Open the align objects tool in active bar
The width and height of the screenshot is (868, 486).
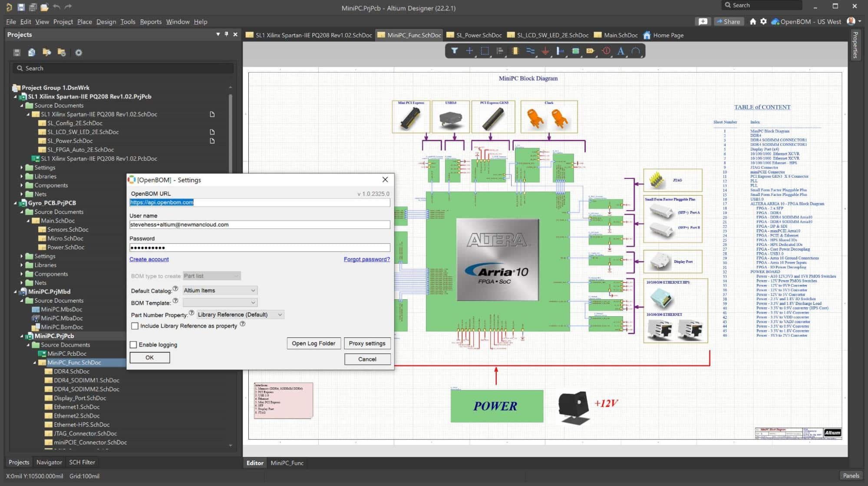pyautogui.click(x=500, y=51)
